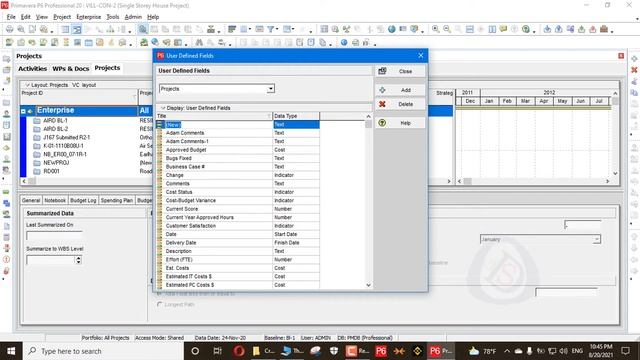Open the Budget Log tab
This screenshot has width=640, height=360.
point(83,200)
